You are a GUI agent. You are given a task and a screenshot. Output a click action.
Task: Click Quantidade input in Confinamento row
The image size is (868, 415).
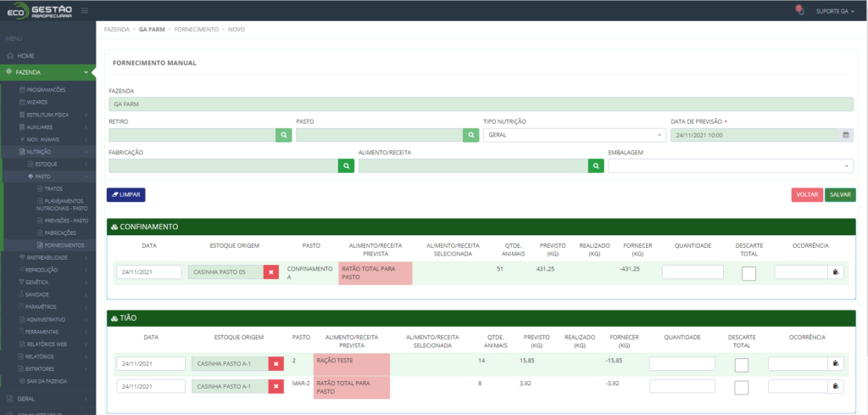[693, 272]
